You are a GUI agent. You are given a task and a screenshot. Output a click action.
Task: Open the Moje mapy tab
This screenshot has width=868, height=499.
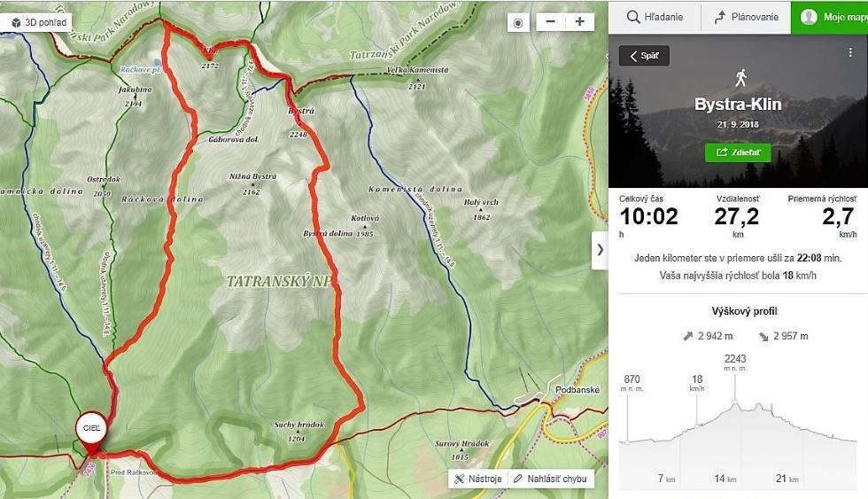click(829, 17)
